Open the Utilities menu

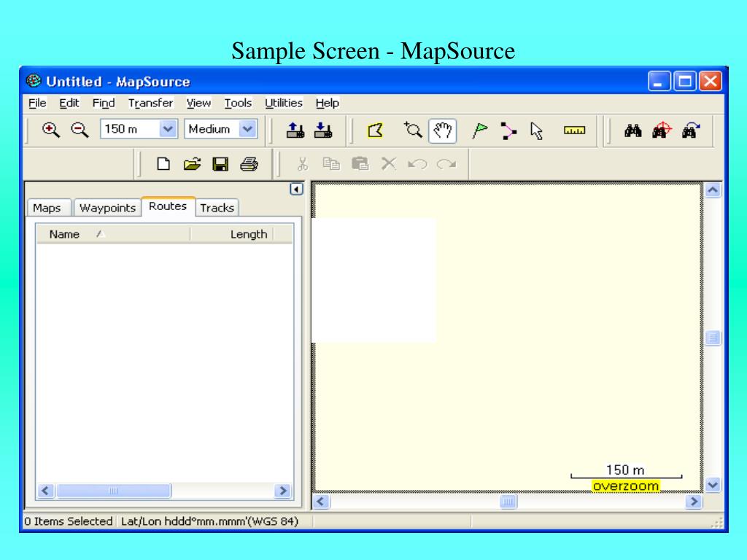pyautogui.click(x=284, y=103)
